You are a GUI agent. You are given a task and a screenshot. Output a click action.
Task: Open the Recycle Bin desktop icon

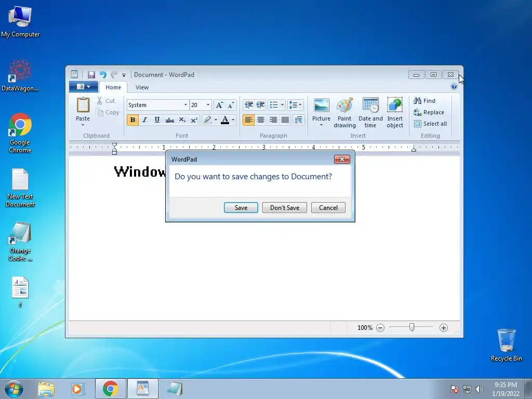[x=506, y=345]
